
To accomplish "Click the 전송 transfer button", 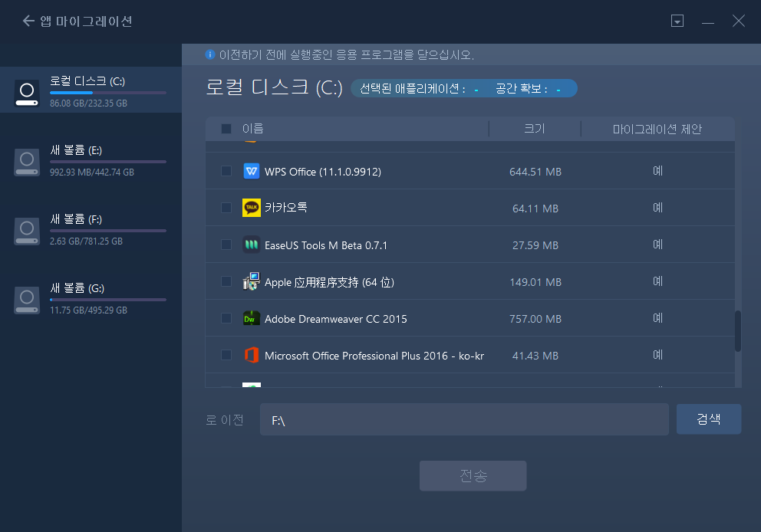I will [x=473, y=476].
